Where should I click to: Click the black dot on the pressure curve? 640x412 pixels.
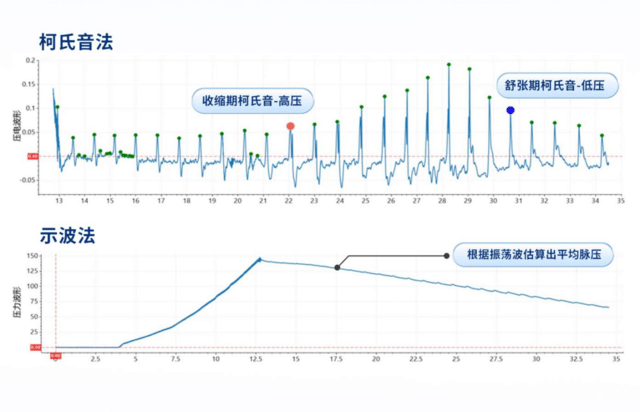coord(337,267)
